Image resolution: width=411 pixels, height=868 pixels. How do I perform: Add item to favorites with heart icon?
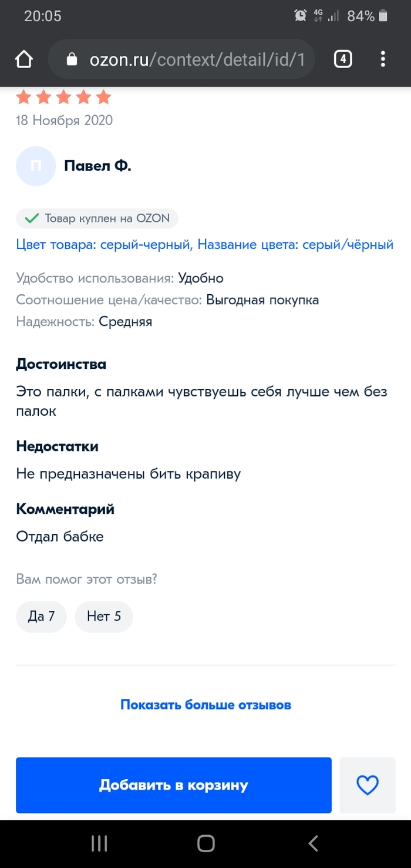(368, 785)
